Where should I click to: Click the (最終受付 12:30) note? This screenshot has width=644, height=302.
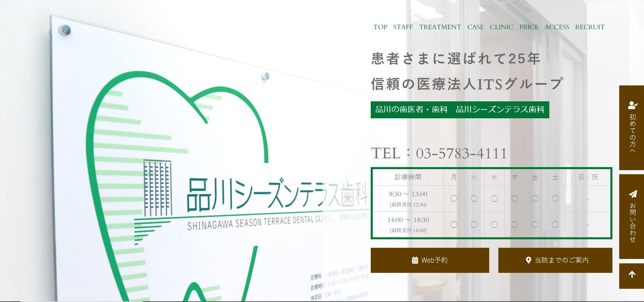pyautogui.click(x=408, y=205)
